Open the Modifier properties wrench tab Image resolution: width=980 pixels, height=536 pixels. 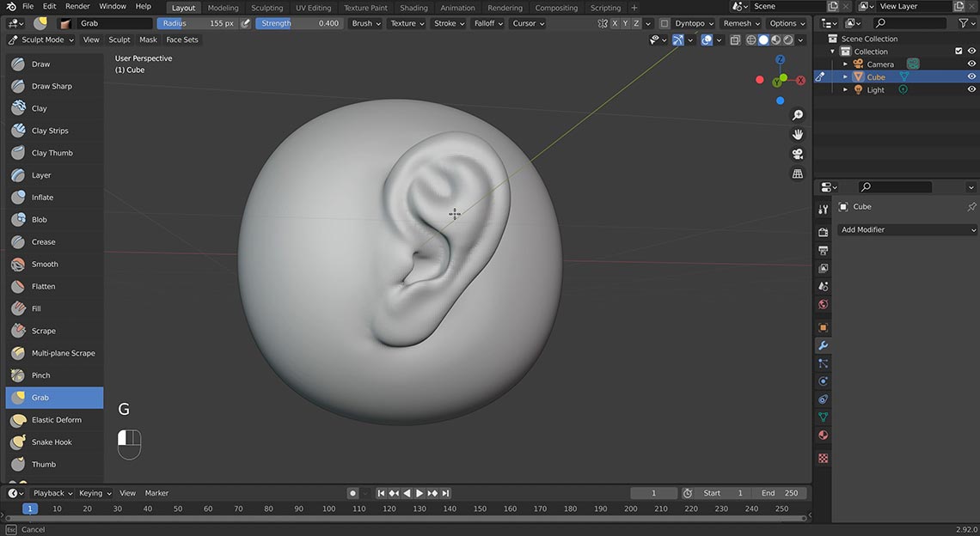[824, 345]
